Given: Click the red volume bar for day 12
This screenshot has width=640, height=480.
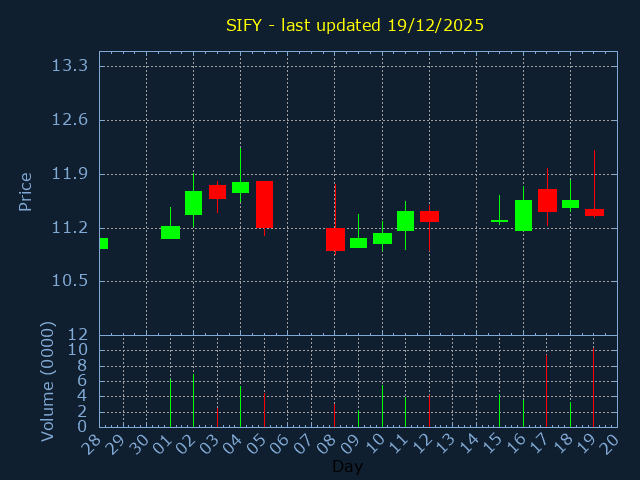Looking at the screenshot, I should click(x=429, y=411).
